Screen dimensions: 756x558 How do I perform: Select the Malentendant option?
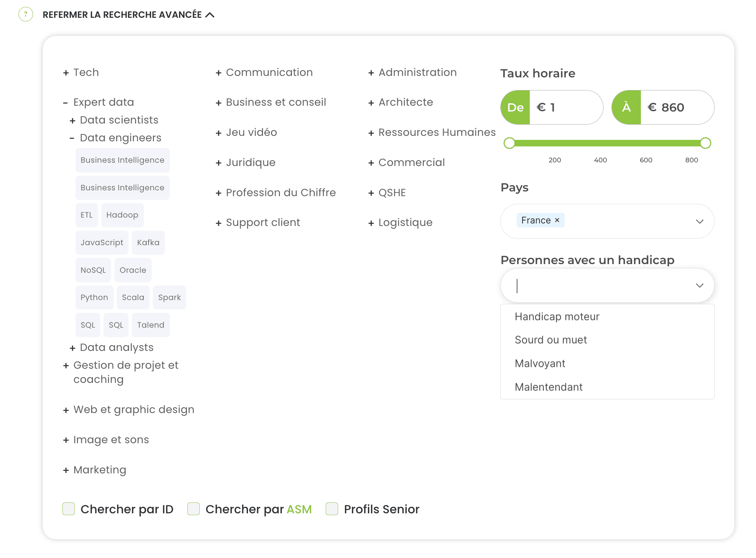click(607, 387)
